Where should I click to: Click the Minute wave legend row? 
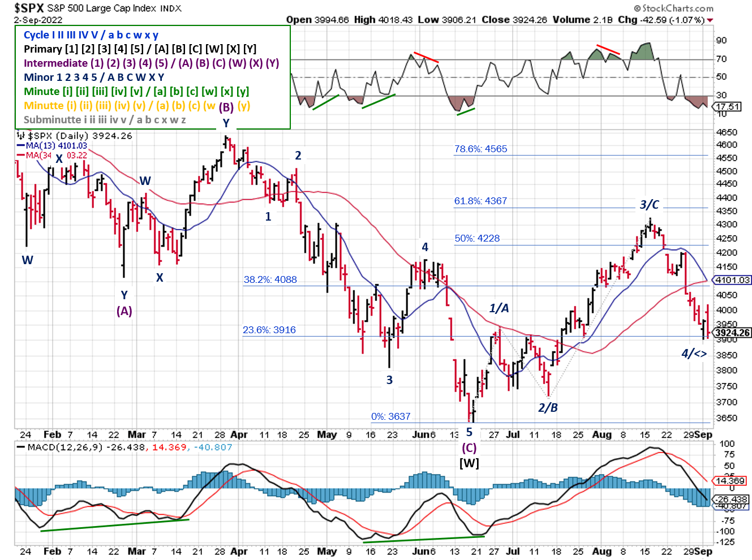click(x=136, y=91)
